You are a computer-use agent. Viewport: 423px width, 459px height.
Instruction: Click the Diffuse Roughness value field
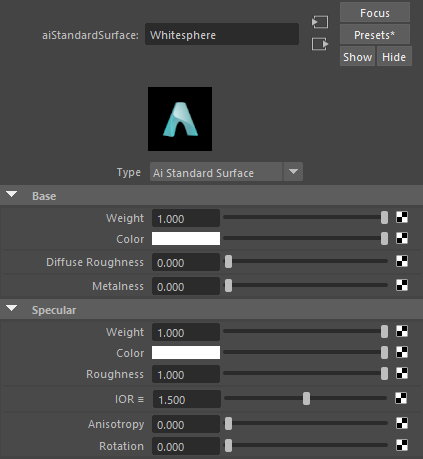(x=186, y=262)
